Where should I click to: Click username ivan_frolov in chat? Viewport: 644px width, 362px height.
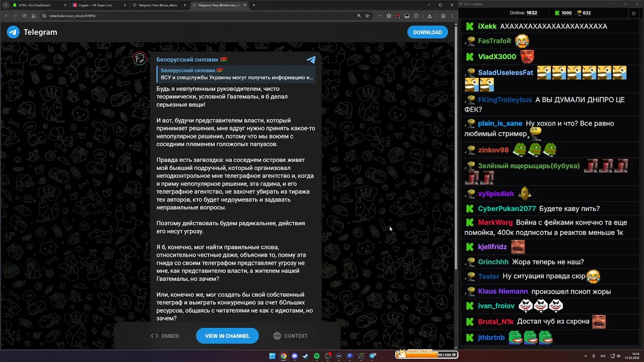[496, 306]
